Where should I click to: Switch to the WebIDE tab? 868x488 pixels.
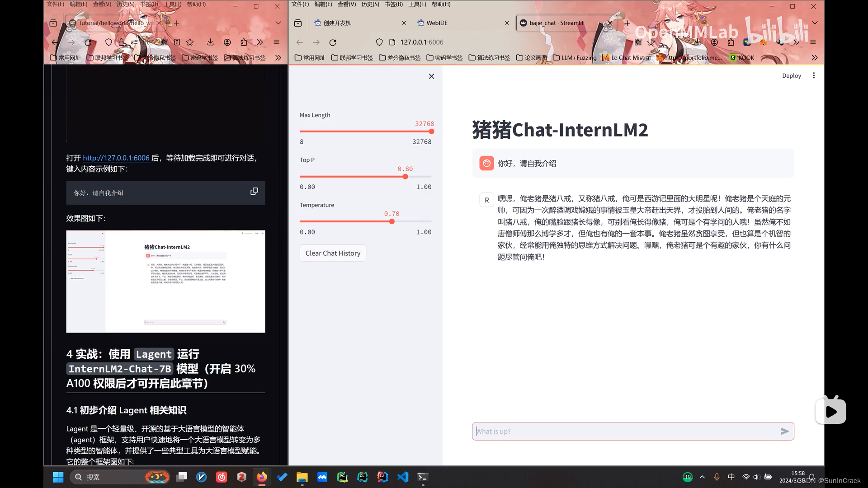[x=437, y=23]
